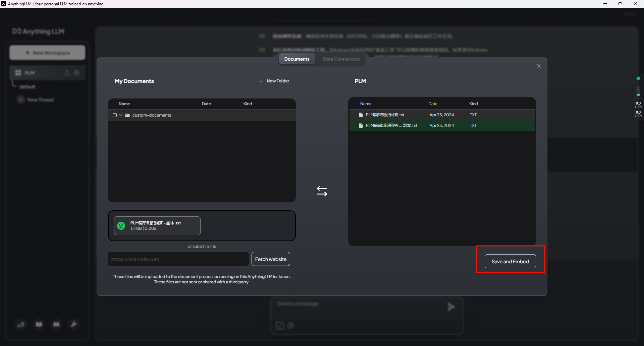Click New Workspace in the sidebar
This screenshot has height=346, width=644.
tap(47, 53)
